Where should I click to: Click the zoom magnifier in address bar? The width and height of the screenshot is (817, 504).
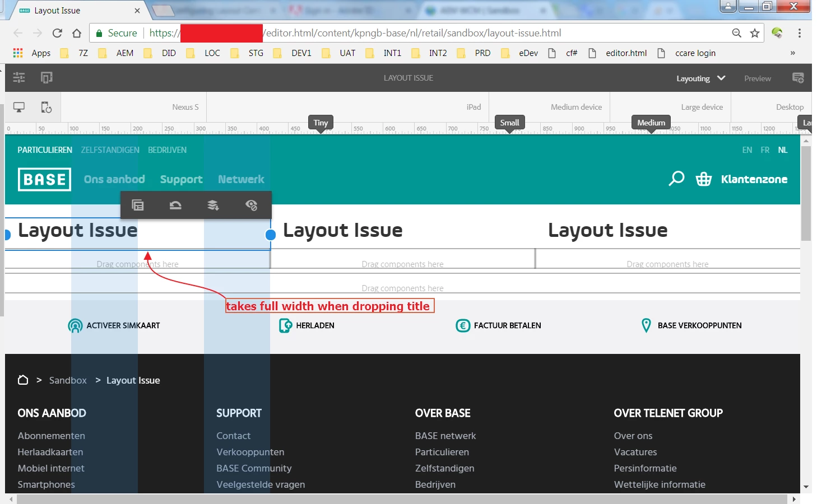pyautogui.click(x=737, y=33)
